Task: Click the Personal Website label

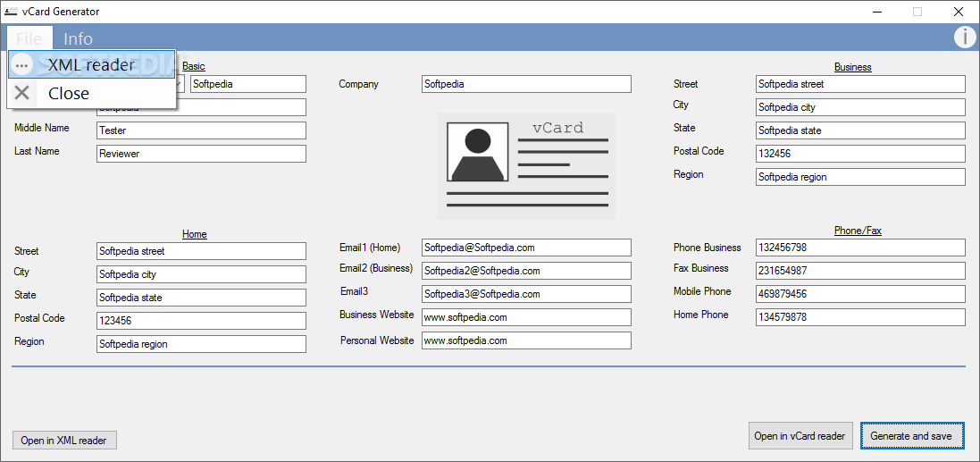Action: tap(377, 340)
